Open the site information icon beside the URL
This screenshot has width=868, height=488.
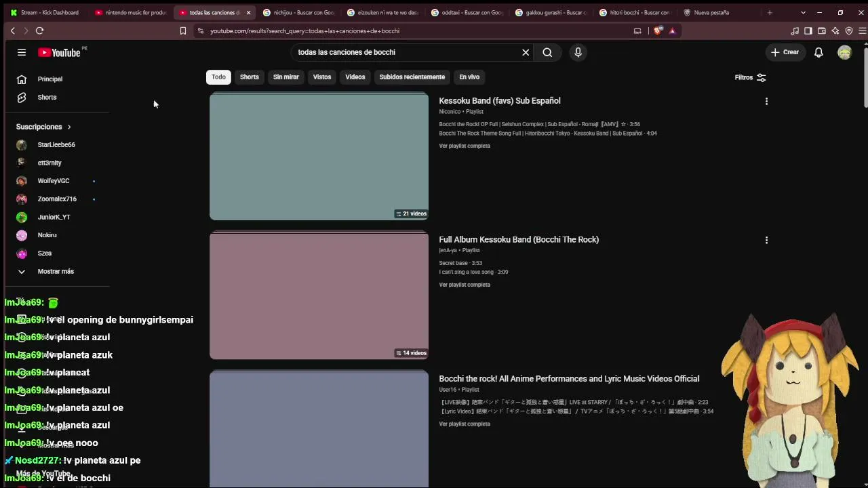pos(200,30)
